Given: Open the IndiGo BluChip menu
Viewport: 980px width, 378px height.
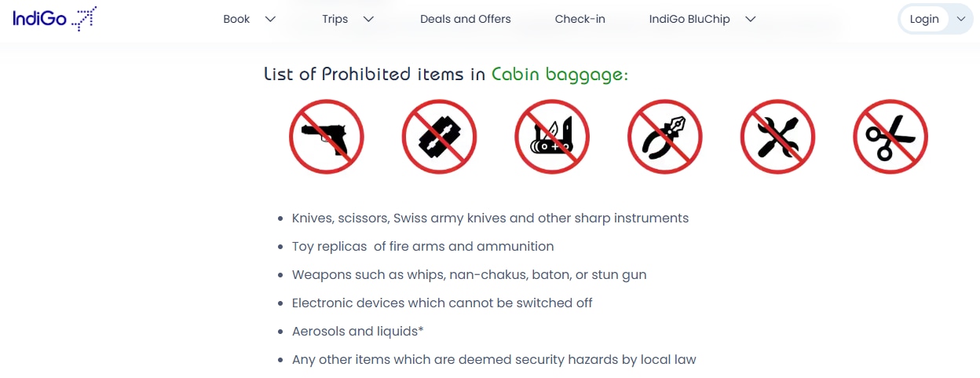Looking at the screenshot, I should pyautogui.click(x=689, y=19).
